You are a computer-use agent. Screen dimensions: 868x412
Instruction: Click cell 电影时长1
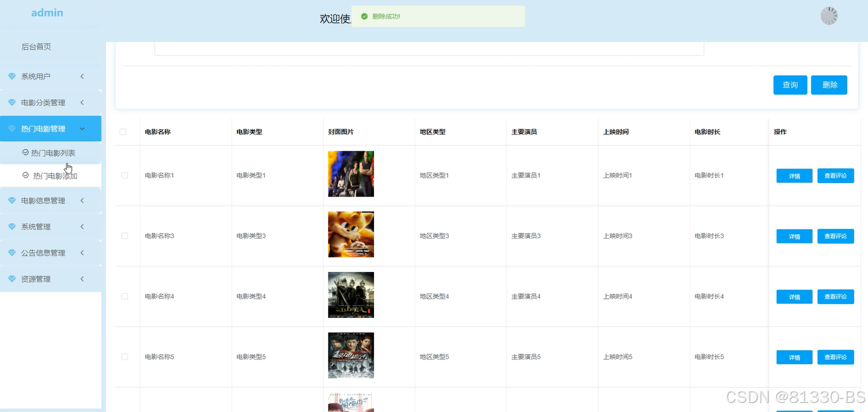click(x=709, y=176)
